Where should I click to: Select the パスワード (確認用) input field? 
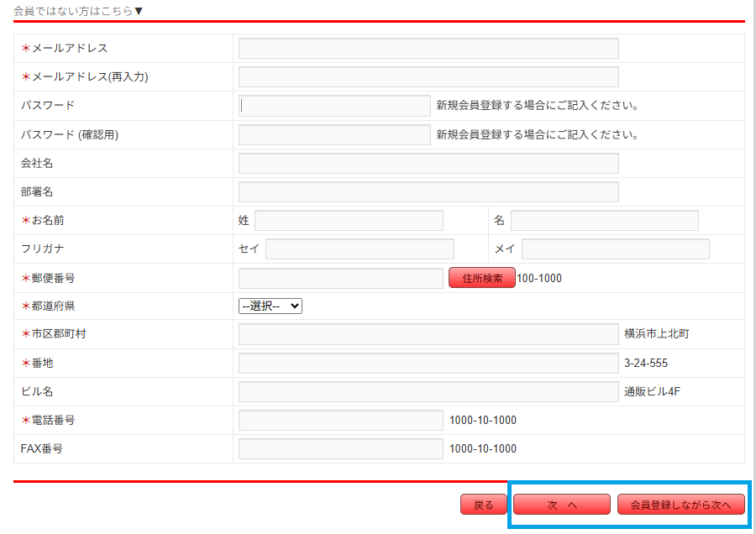coord(334,134)
